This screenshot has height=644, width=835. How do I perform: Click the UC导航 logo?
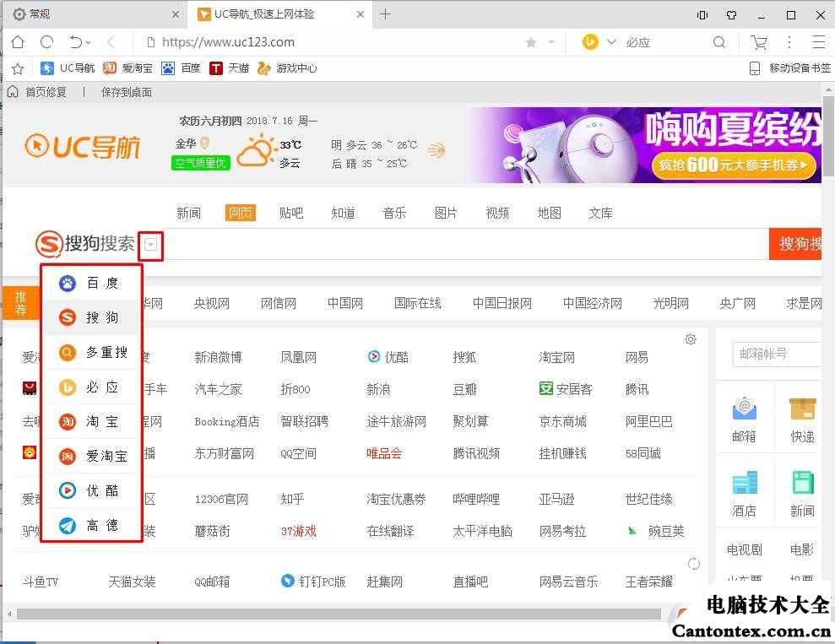tap(83, 147)
